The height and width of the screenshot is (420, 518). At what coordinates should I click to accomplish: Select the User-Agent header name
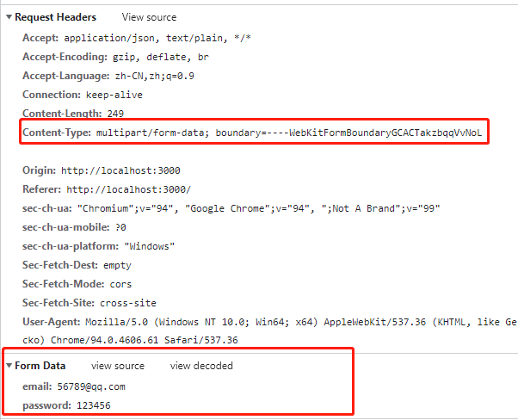pyautogui.click(x=48, y=322)
